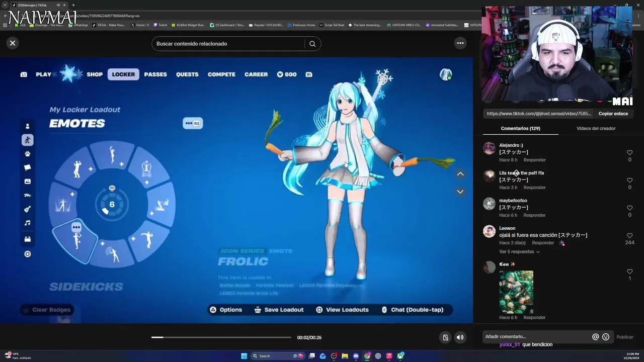This screenshot has width=644, height=362.
Task: Click the emote wheel center number 6
Action: 112,204
